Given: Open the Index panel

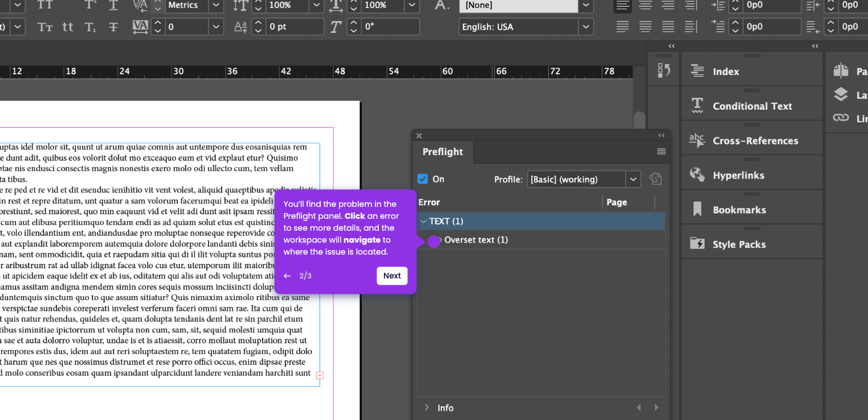Looking at the screenshot, I should click(x=725, y=72).
